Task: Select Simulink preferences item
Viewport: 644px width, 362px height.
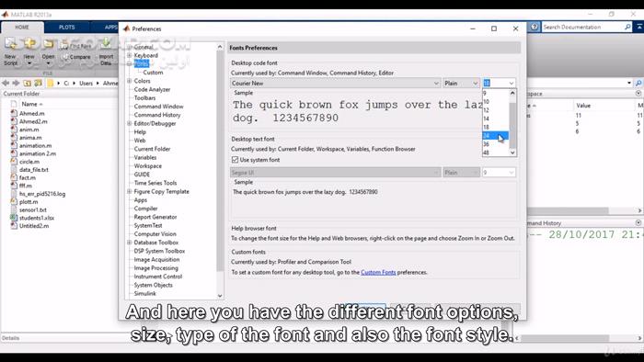Action: (x=145, y=293)
